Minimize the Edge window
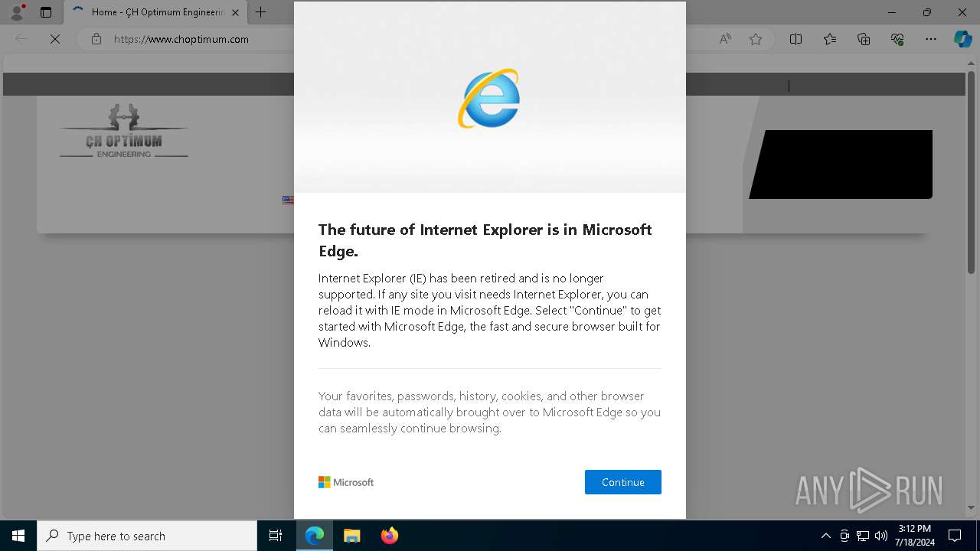The width and height of the screenshot is (980, 551). coord(892,12)
